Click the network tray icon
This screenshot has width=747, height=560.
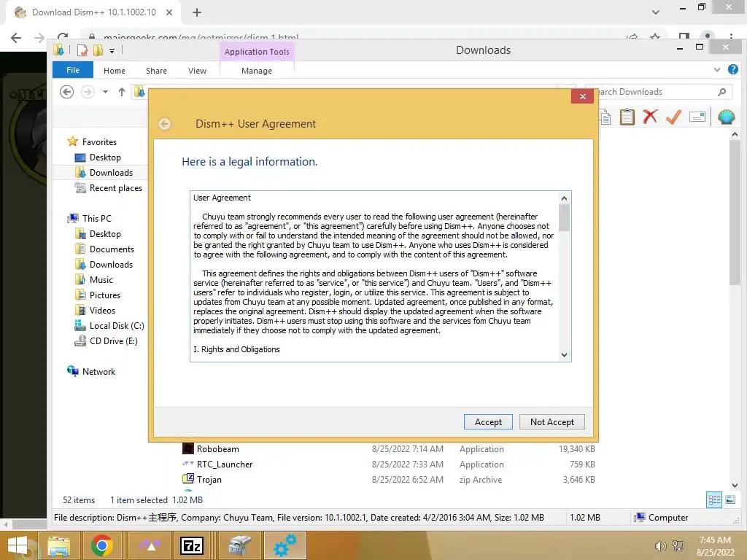(x=678, y=546)
